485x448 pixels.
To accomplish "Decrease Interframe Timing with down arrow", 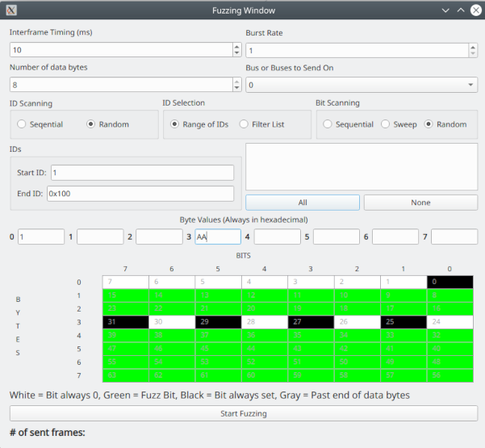I will coord(237,53).
